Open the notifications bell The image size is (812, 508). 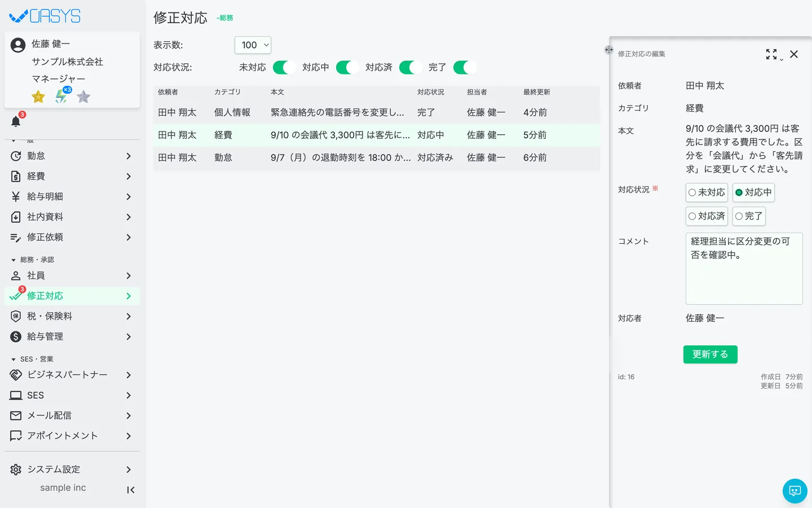[x=16, y=121]
